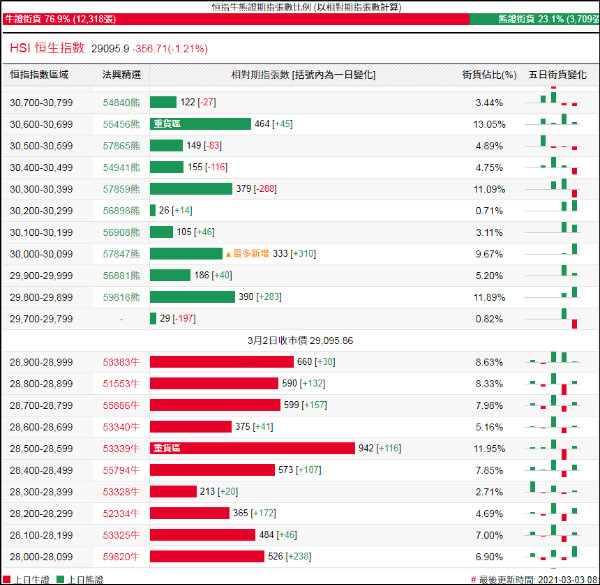Select the 57847熊 certificate link
The image size is (600, 585).
121,254
